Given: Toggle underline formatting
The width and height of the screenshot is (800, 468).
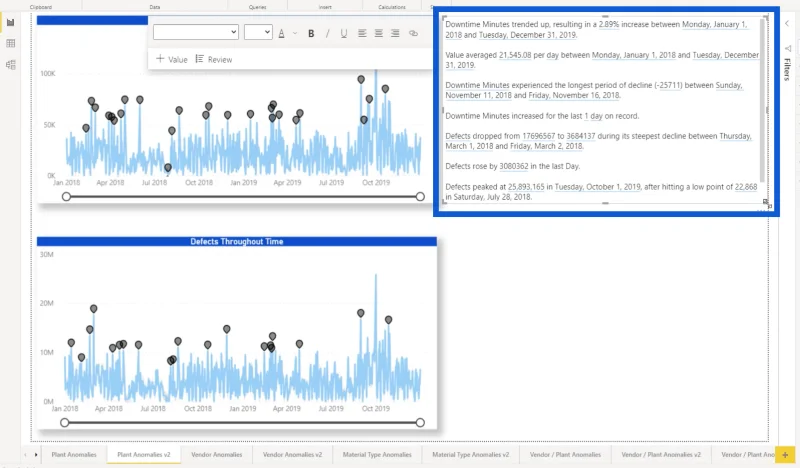Looking at the screenshot, I should 344,33.
